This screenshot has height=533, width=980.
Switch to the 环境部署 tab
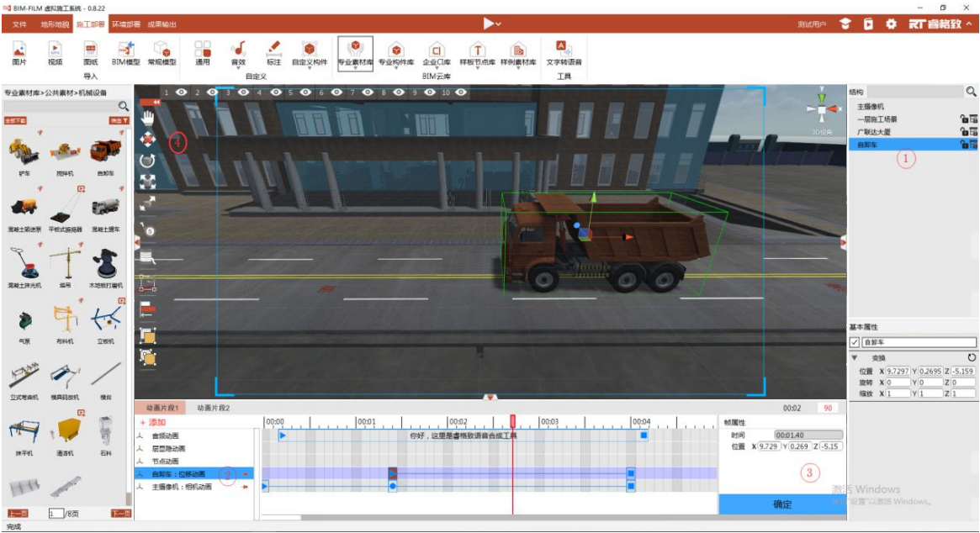click(126, 24)
